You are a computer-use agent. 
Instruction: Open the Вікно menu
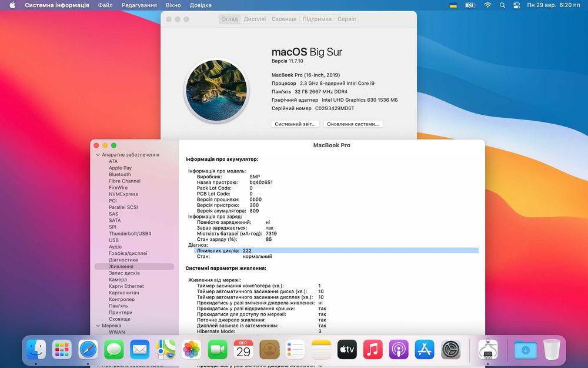(x=173, y=5)
